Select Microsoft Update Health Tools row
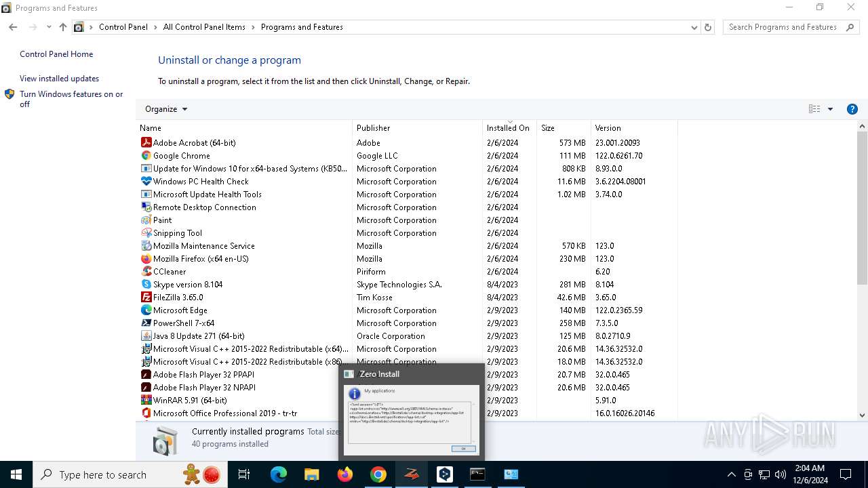868x488 pixels. point(407,194)
